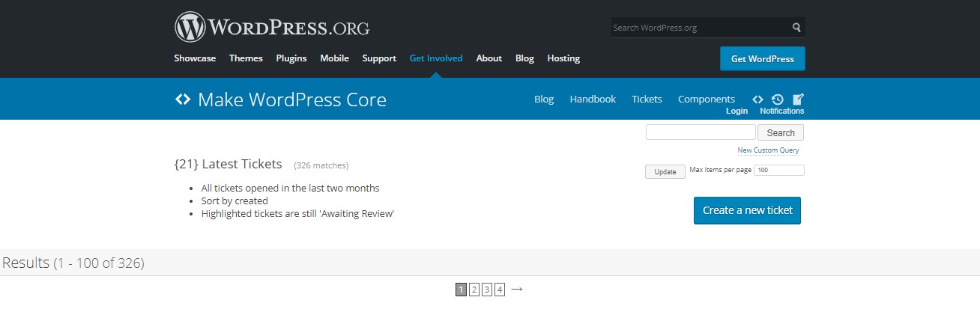The image size is (980, 312).
Task: Click the ticket Search button
Action: point(780,132)
